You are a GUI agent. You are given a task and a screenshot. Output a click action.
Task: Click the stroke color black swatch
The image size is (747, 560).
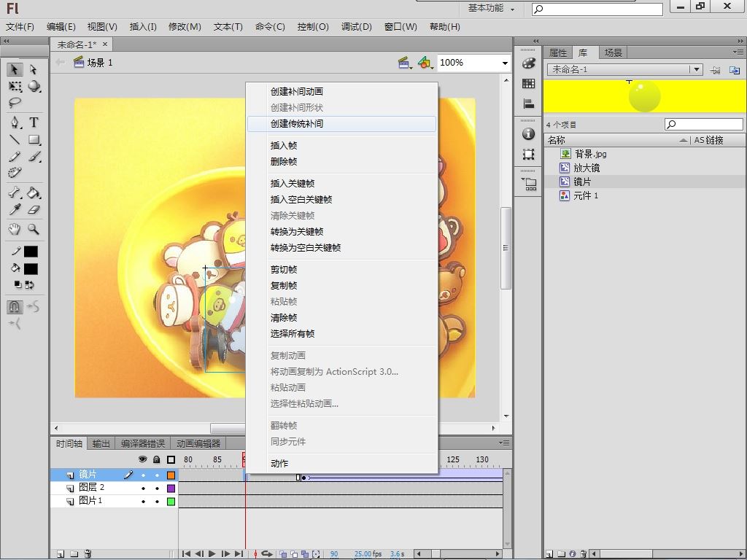click(31, 252)
